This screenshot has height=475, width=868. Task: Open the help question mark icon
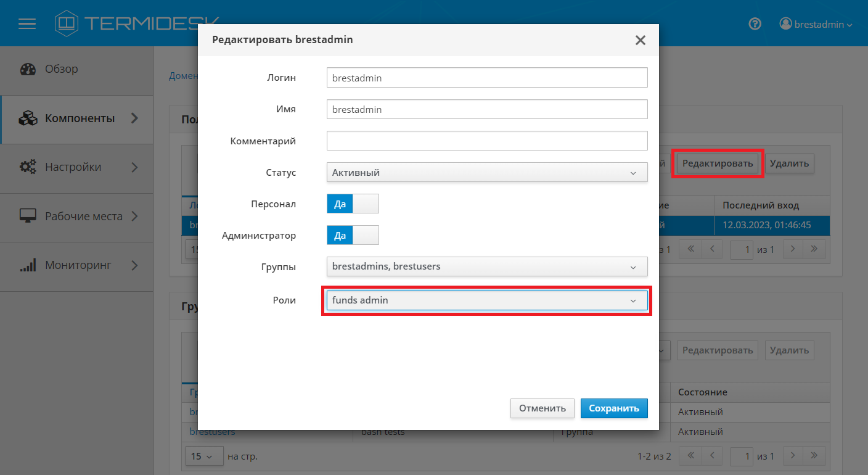[x=755, y=24]
